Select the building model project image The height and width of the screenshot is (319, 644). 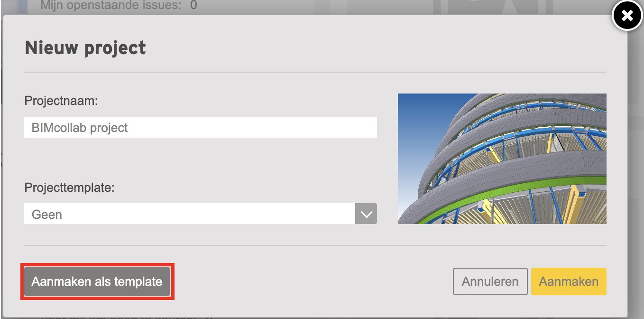(502, 159)
